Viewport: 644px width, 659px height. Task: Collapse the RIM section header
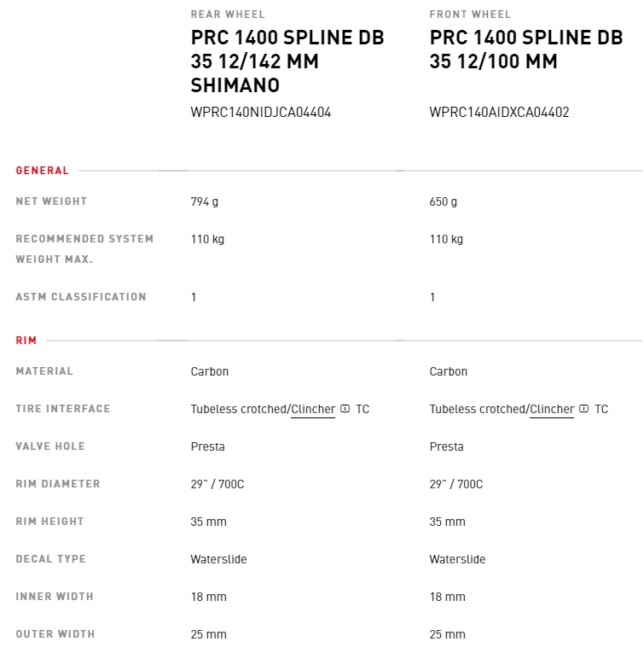coord(26,341)
